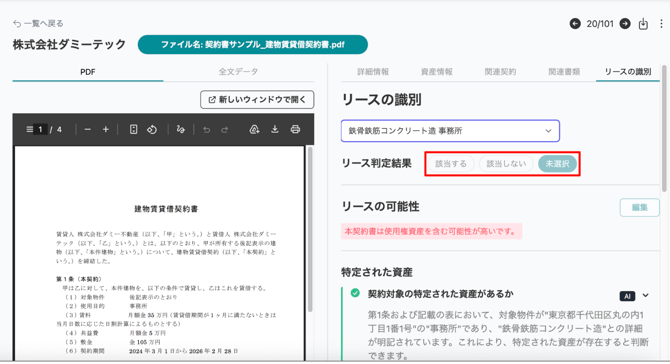Screen dimensions: 670x364
Task: Select 該当する lease judgment option
Action: (x=451, y=164)
